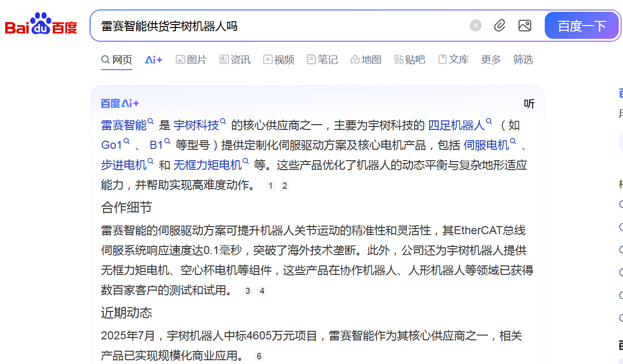Screen dimensions: 623x364
Task: Click the 百度Ai+ logo in the answer card
Action: click(120, 103)
